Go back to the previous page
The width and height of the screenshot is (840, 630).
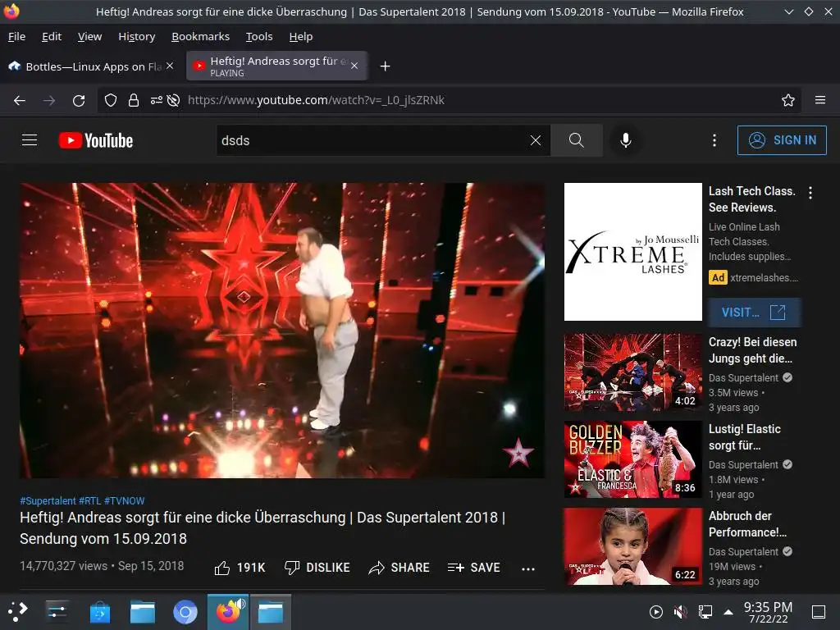click(x=20, y=100)
